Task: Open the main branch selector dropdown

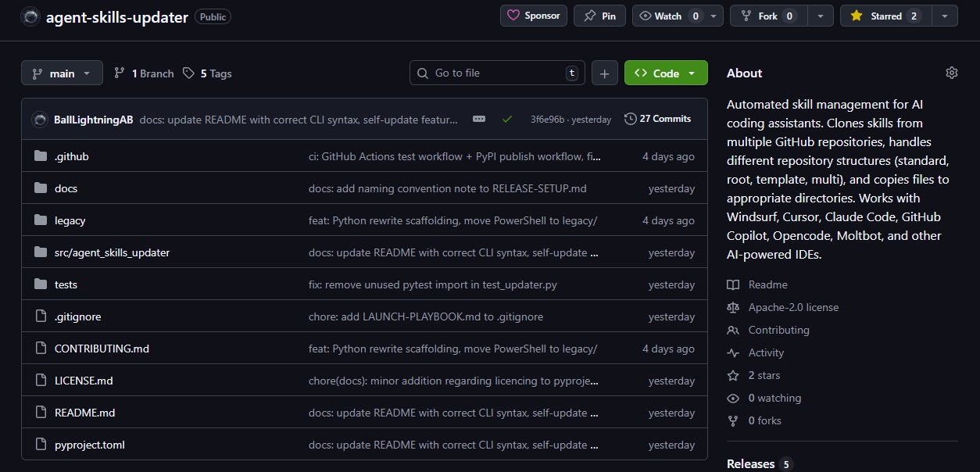Action: (62, 72)
